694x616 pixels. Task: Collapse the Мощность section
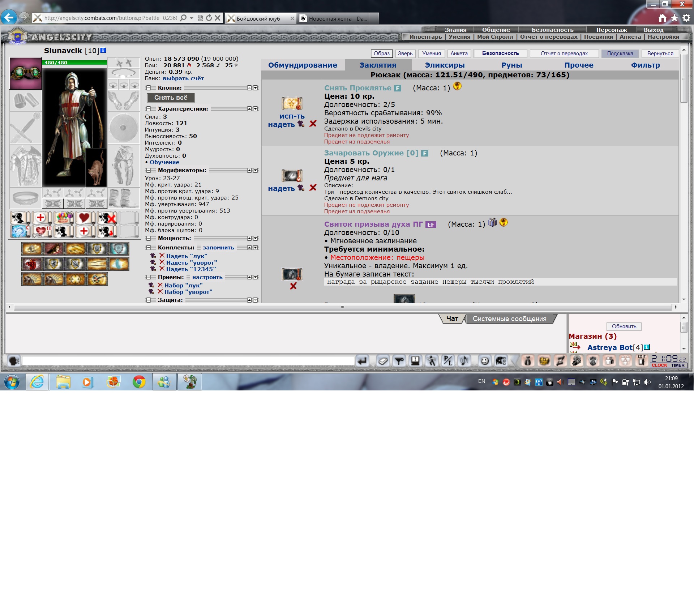click(148, 238)
